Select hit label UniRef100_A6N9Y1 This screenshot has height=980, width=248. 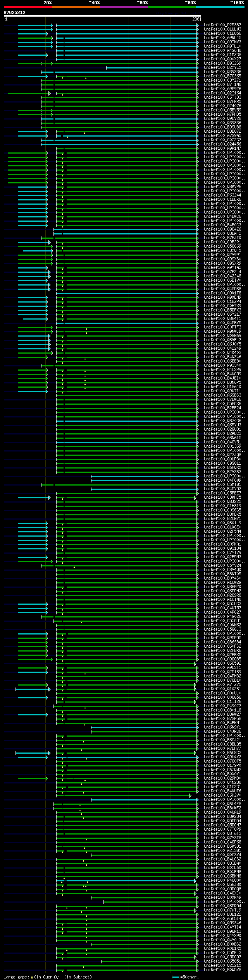click(x=222, y=727)
